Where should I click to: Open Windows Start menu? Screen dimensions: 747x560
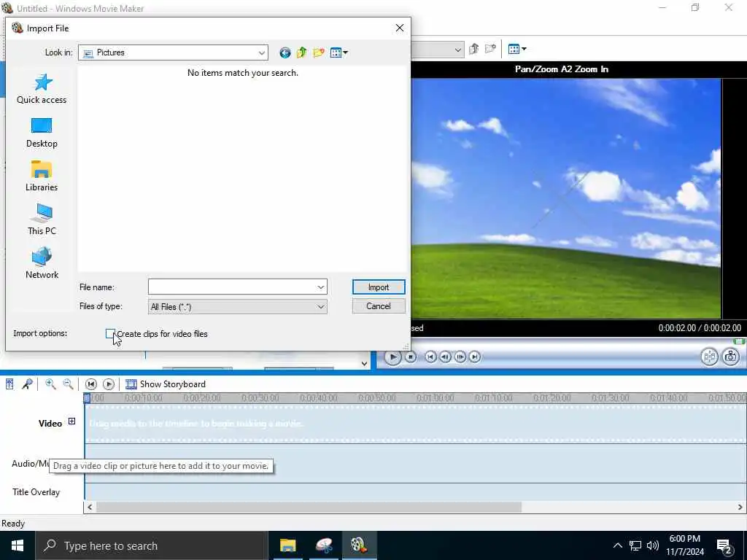18,545
